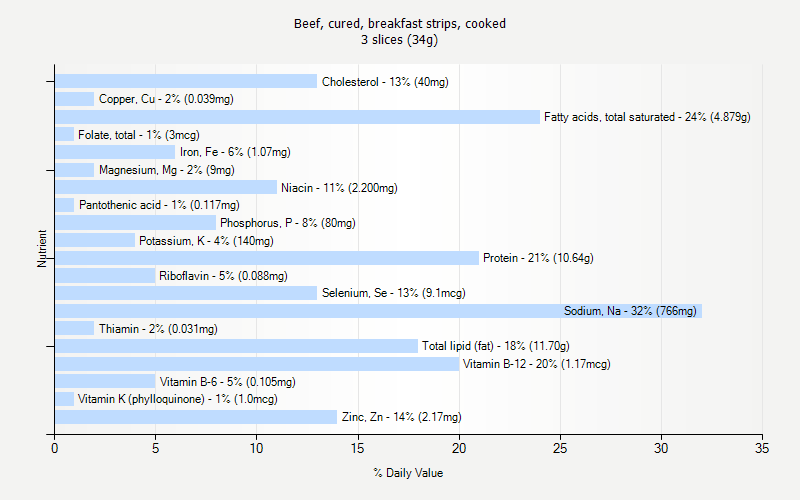Click the Vitamin B-6 label
Image resolution: width=800 pixels, height=500 pixels.
coord(227,382)
